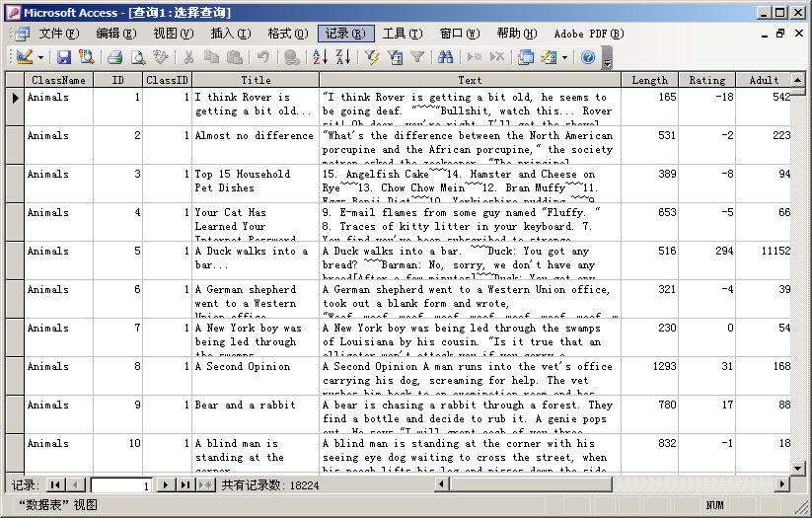Add a new record from the toolbar
The height and width of the screenshot is (518, 812).
[x=474, y=57]
